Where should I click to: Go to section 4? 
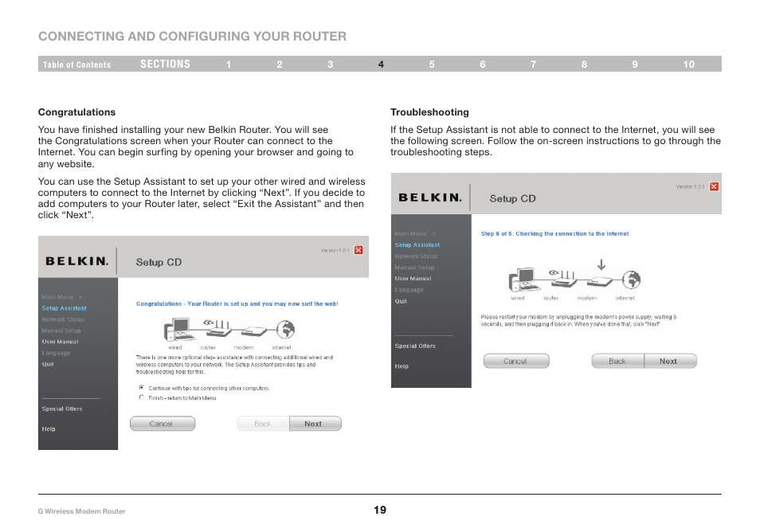(381, 65)
